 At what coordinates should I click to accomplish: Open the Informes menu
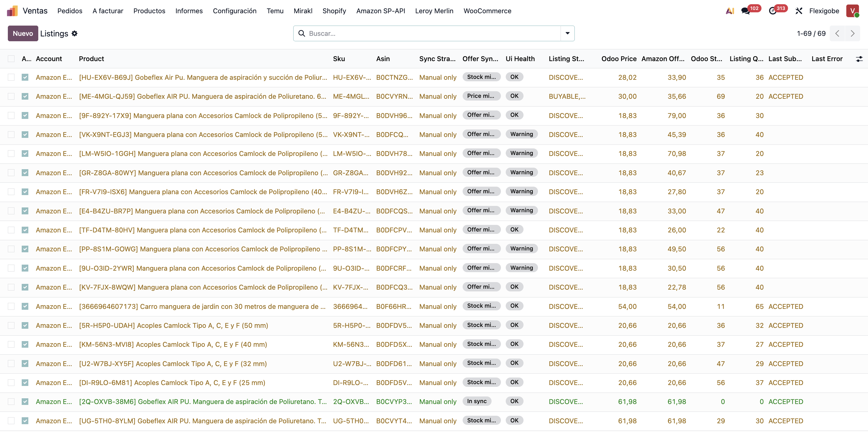coord(189,11)
